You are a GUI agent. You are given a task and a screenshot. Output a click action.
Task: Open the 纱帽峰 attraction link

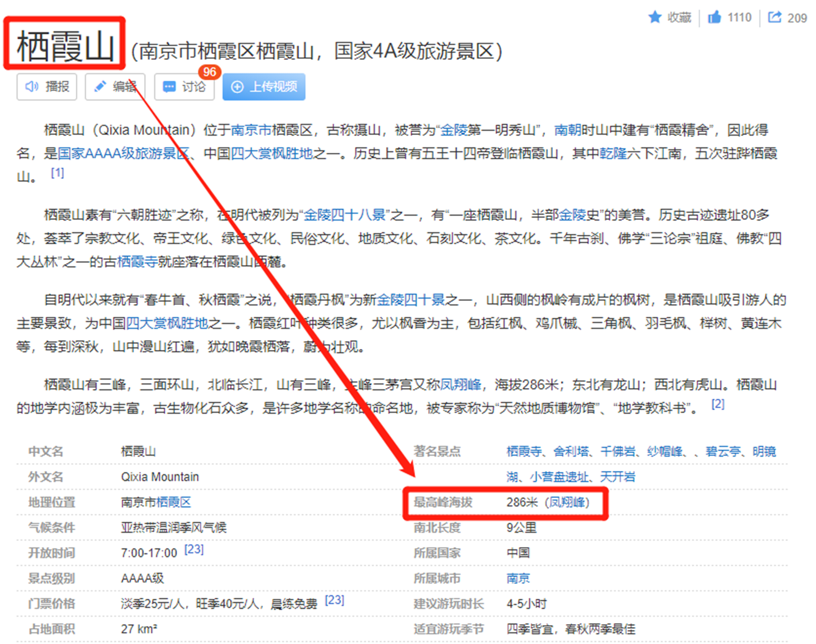(665, 451)
